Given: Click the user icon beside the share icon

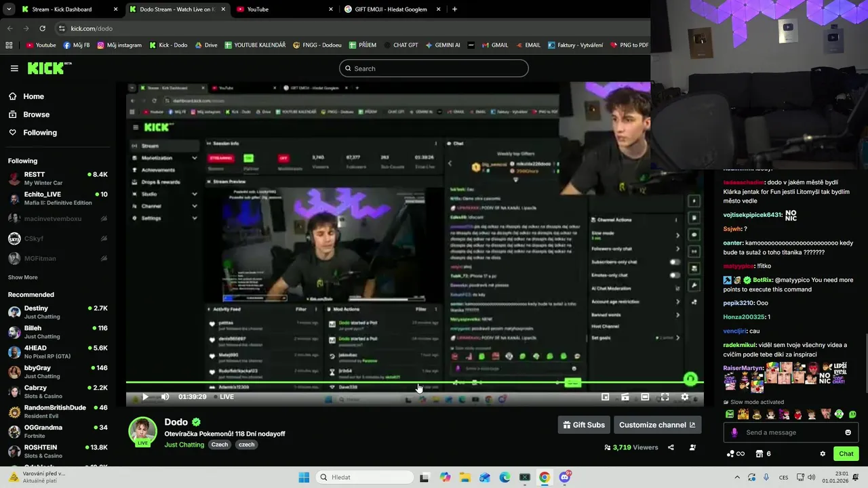Looking at the screenshot, I should click(692, 447).
